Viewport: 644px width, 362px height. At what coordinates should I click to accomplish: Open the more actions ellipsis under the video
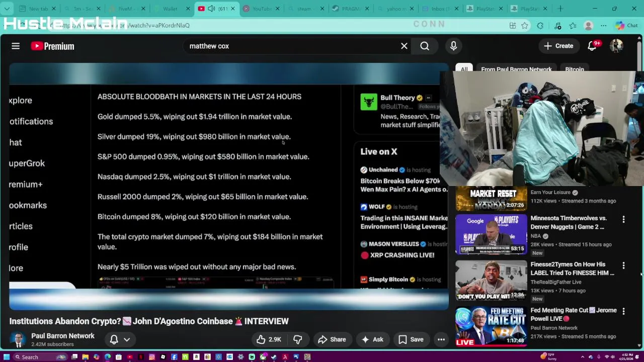441,339
